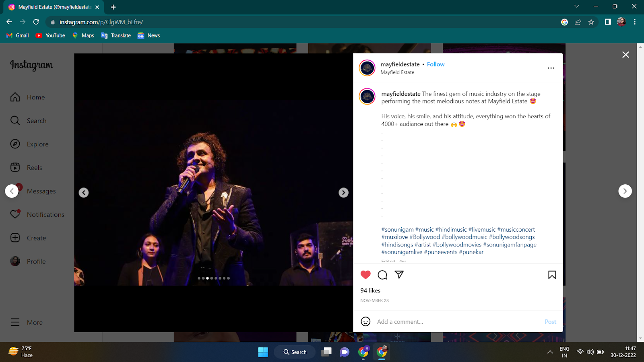Open Chrome three-dot menu

[635, 22]
